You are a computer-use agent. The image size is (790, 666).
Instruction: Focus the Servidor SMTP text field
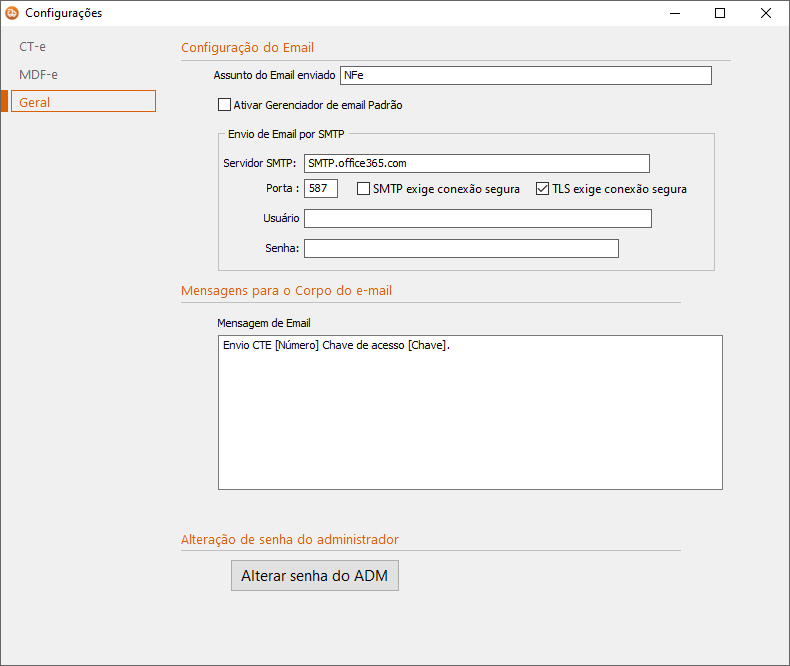tap(476, 163)
